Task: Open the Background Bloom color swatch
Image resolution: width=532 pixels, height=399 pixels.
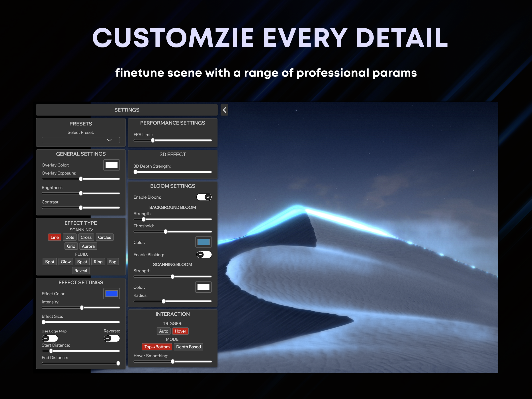Action: (x=203, y=242)
